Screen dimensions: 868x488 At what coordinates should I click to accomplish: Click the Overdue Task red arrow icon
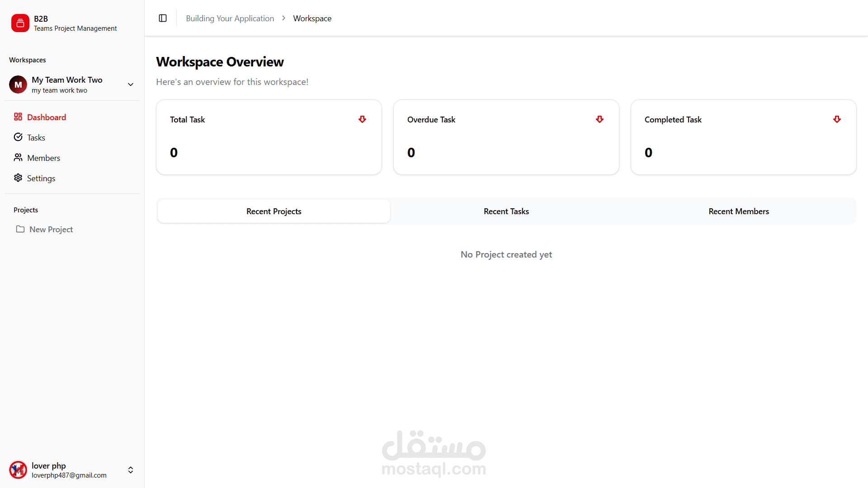pyautogui.click(x=599, y=119)
